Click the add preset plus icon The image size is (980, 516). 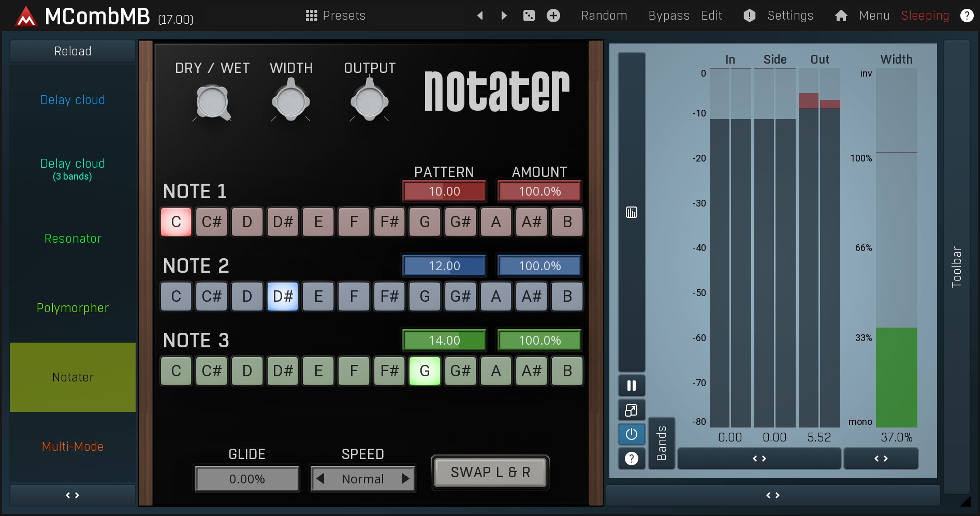[x=553, y=16]
